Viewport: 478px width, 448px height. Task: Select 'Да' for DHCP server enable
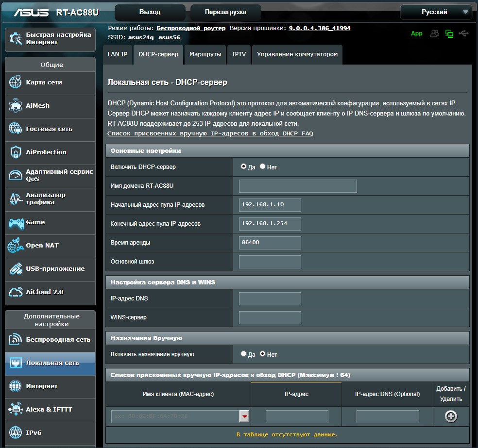[244, 166]
